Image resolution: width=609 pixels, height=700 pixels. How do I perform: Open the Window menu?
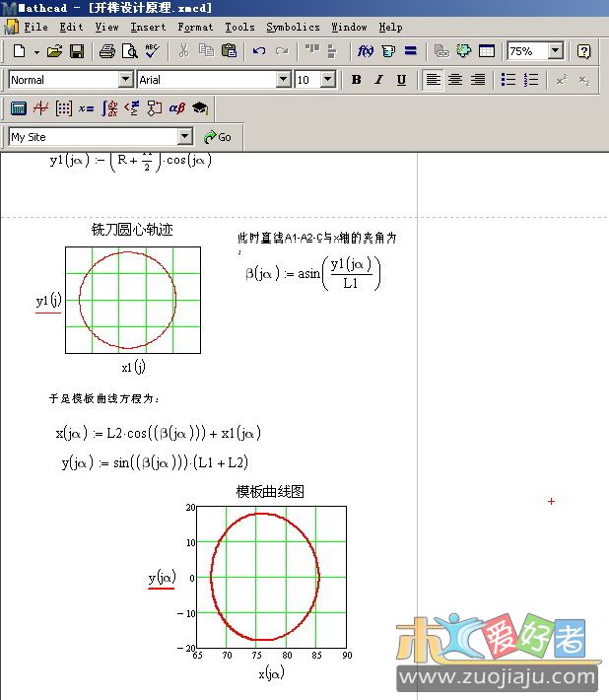point(349,28)
